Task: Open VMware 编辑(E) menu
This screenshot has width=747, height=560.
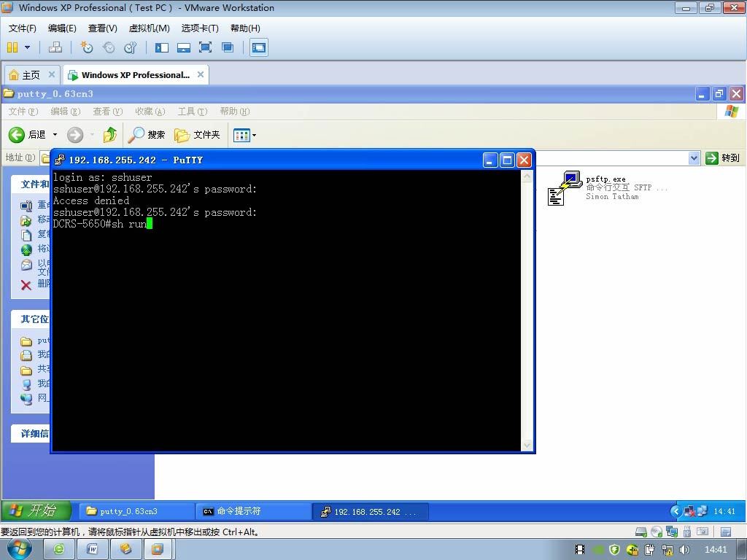Action: click(x=62, y=28)
